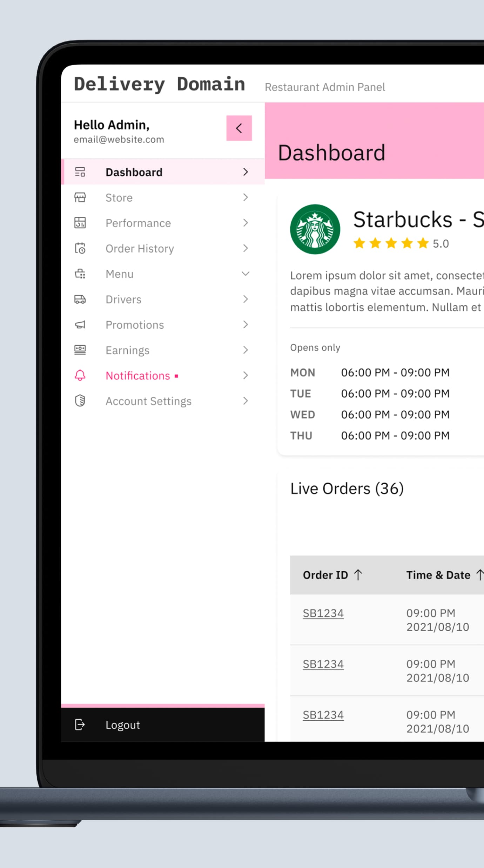This screenshot has height=868, width=484.
Task: Click the Promotions megaphone icon
Action: point(80,325)
